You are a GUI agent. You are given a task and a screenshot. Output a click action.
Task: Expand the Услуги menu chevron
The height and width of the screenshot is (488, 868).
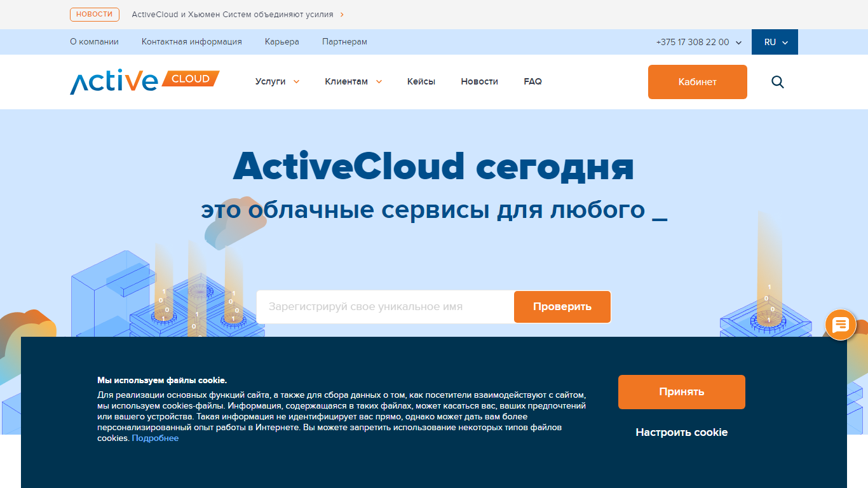296,82
